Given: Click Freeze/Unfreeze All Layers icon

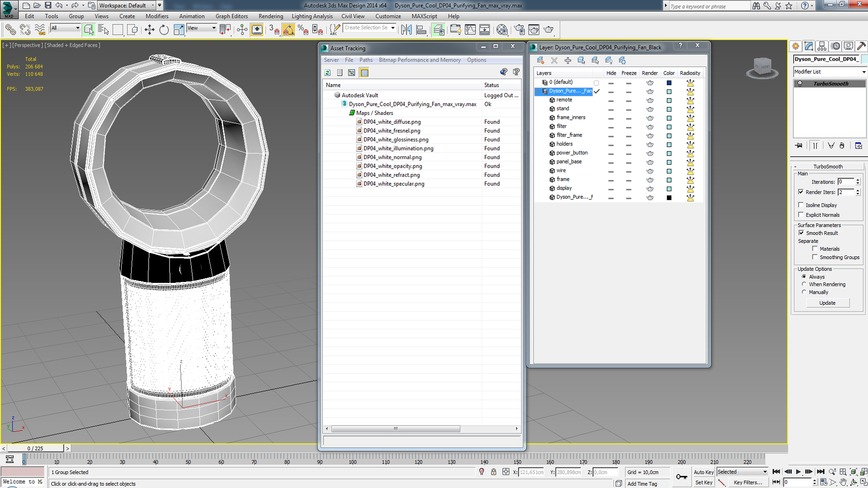Looking at the screenshot, I should click(623, 60).
